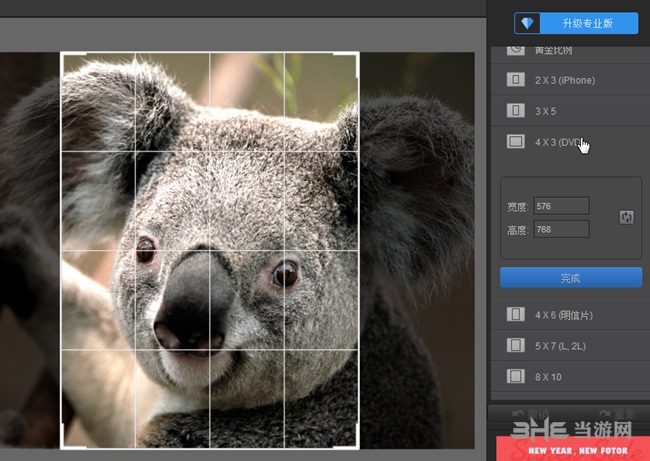This screenshot has height=461, width=650.
Task: Select the 2 X 3 (iPhone) crop ratio
Action: 570,80
